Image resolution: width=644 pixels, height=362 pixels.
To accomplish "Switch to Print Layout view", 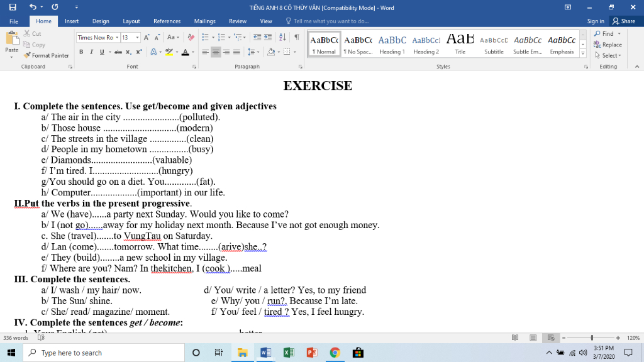I will point(533,337).
